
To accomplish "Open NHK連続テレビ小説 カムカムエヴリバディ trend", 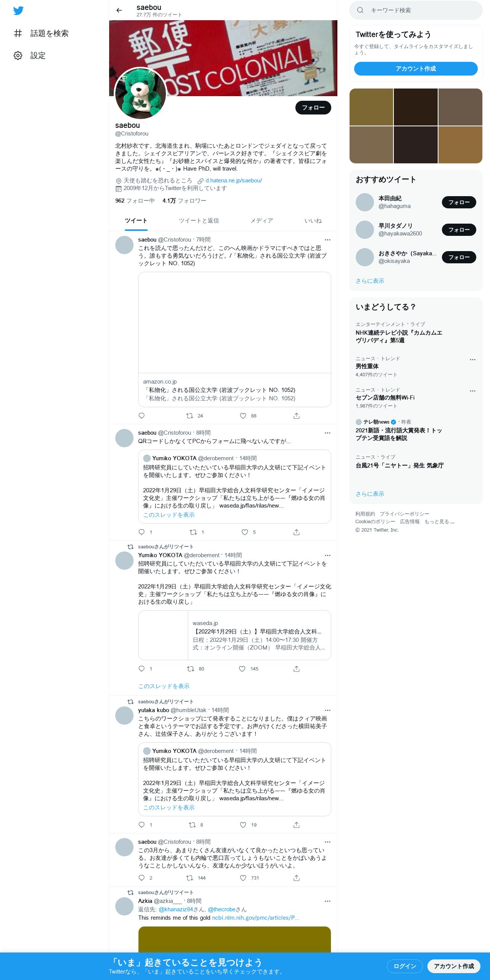I will 399,336.
